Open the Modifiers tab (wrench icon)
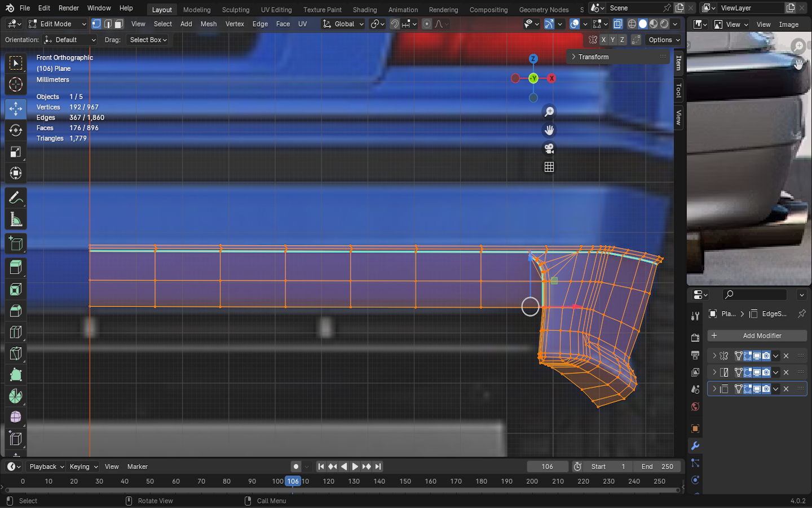Viewport: 812px width, 508px height. (x=695, y=446)
